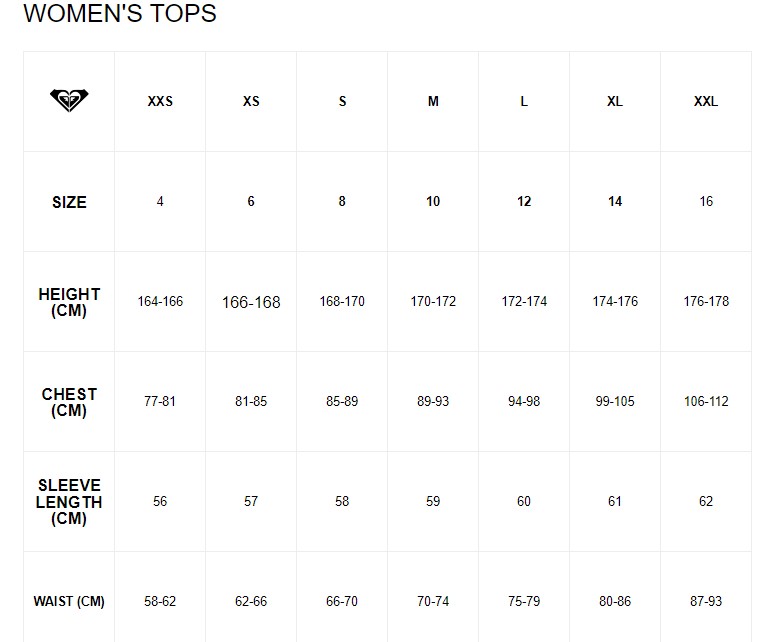767x642 pixels.
Task: Select the XXS size column header
Action: [x=160, y=102]
